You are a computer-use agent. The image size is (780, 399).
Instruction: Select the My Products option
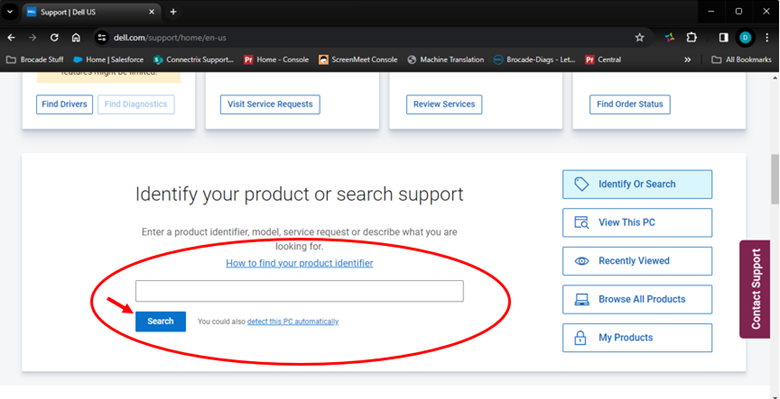pyautogui.click(x=637, y=337)
